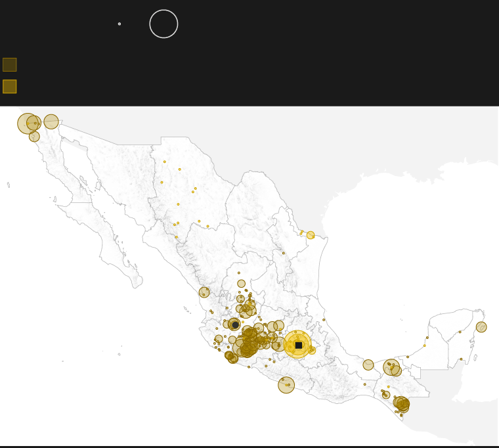Click the tiny white legend circle in header
This screenshot has width=499, height=448.
119,24
